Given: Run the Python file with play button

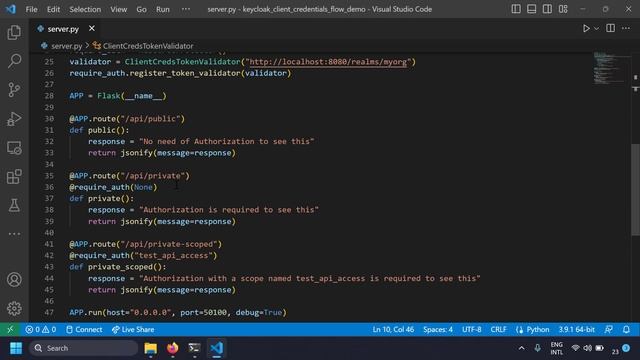Looking at the screenshot, I should (586, 29).
